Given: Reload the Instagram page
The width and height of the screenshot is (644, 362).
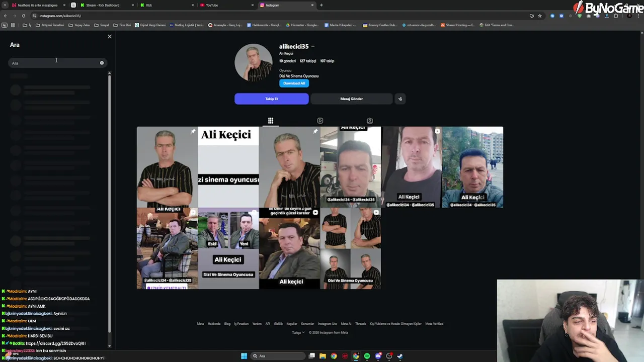Looking at the screenshot, I should [x=23, y=16].
